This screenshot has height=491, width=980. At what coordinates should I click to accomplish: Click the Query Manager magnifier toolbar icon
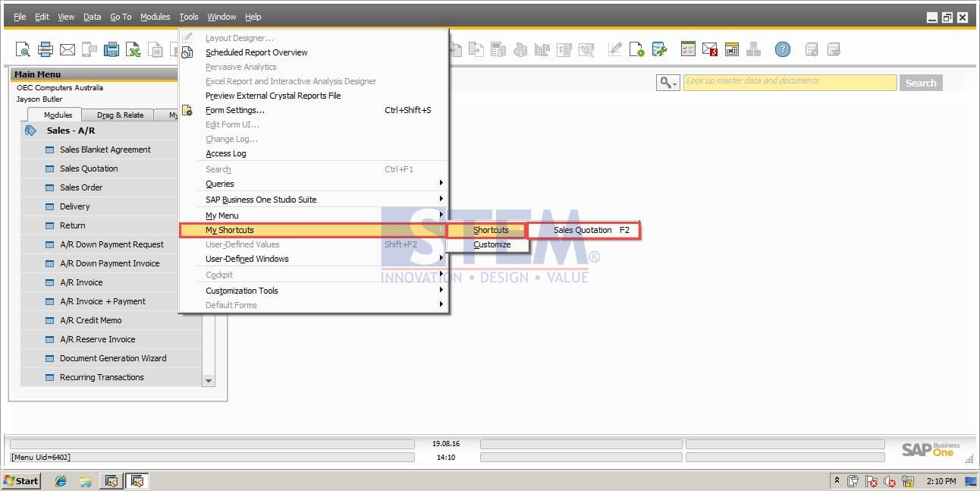click(586, 49)
